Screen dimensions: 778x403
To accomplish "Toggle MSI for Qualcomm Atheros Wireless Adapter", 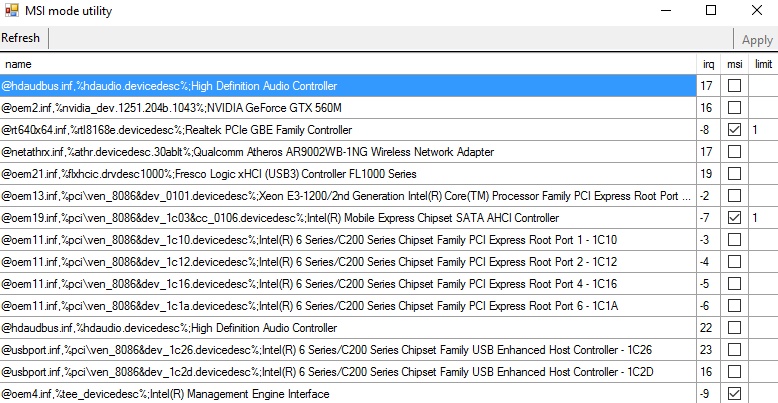I will point(734,152).
